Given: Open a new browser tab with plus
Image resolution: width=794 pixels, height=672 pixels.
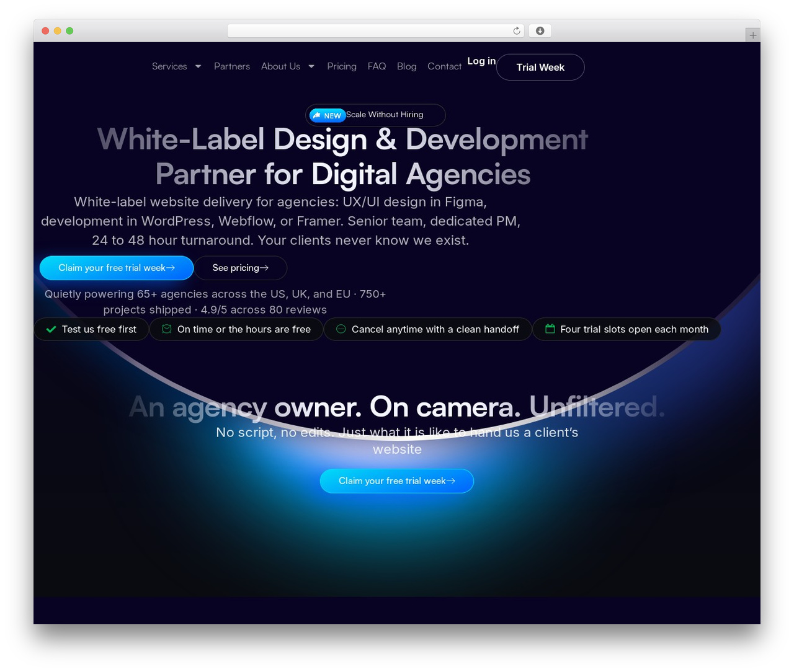Looking at the screenshot, I should tap(752, 35).
